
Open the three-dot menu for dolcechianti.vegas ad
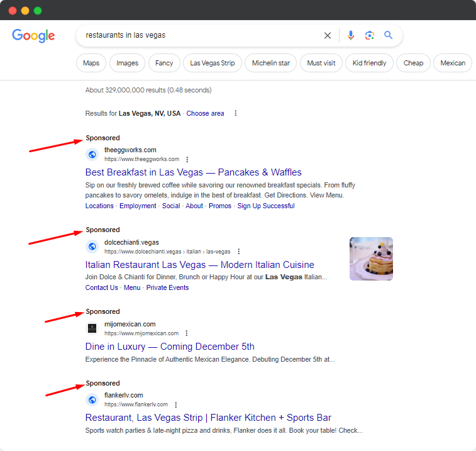coord(238,252)
